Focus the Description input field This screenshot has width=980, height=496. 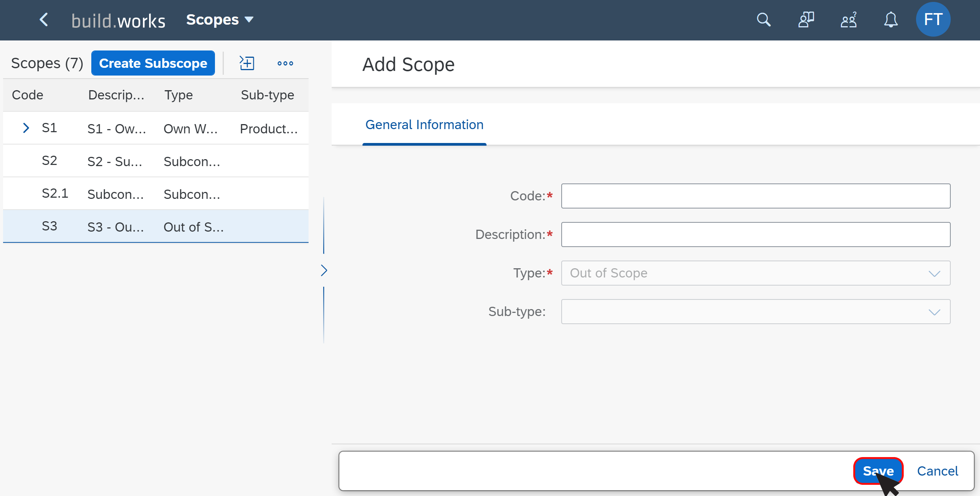(755, 235)
